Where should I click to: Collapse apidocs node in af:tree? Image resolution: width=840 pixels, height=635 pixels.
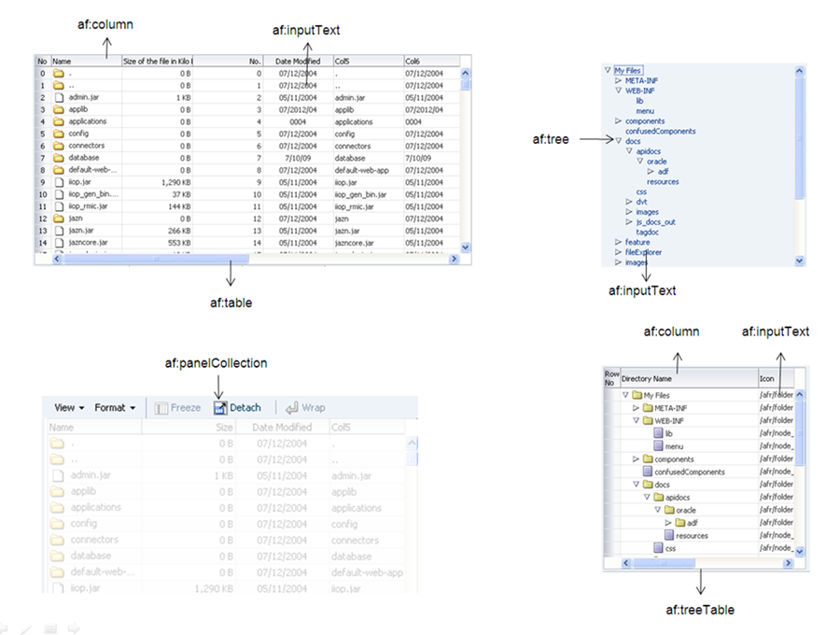[x=629, y=151]
